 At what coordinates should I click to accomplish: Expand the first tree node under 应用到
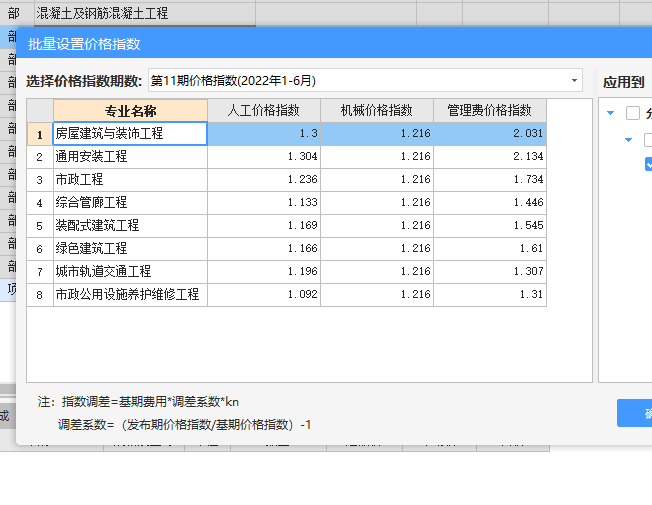click(x=610, y=113)
